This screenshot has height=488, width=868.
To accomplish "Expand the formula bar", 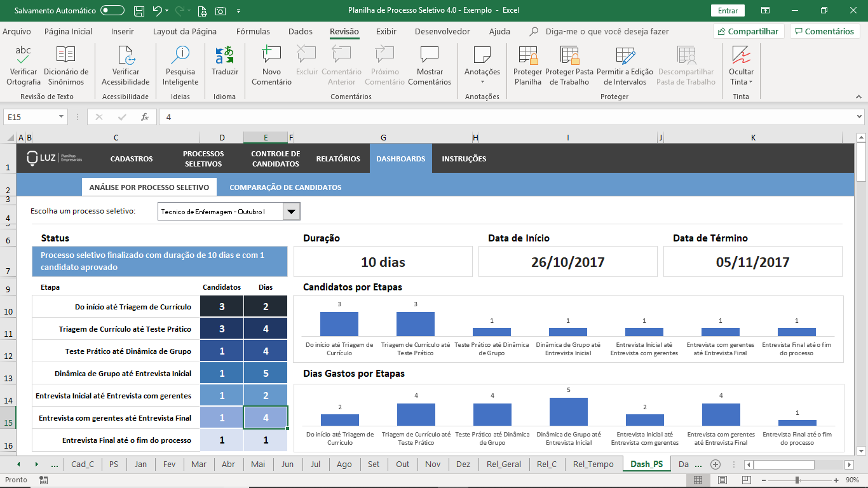I will click(860, 117).
